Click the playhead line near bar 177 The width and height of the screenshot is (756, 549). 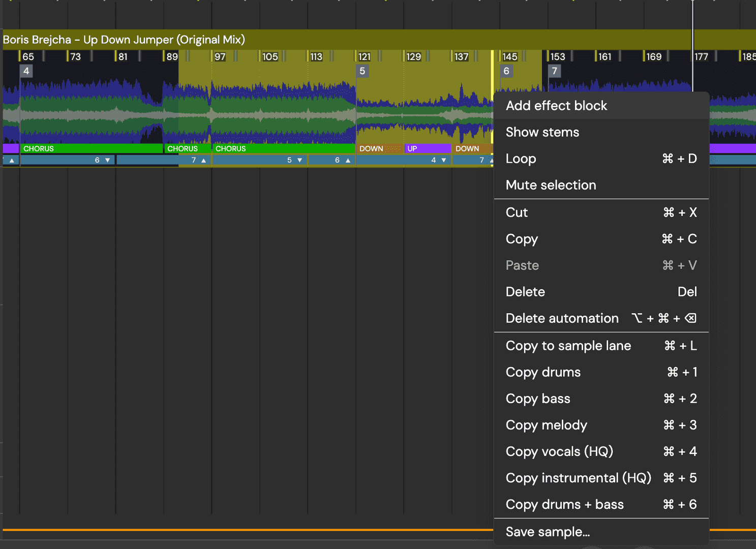pyautogui.click(x=692, y=46)
